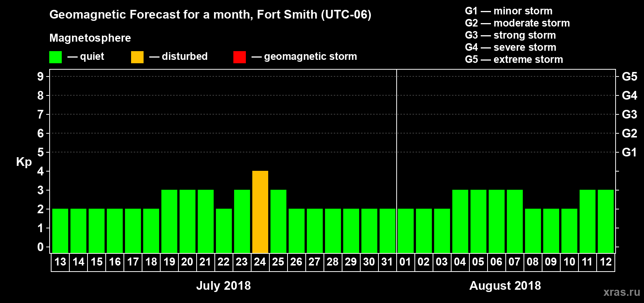644x303 pixels.
Task: Click the July 2018 month label
Action: click(x=224, y=286)
